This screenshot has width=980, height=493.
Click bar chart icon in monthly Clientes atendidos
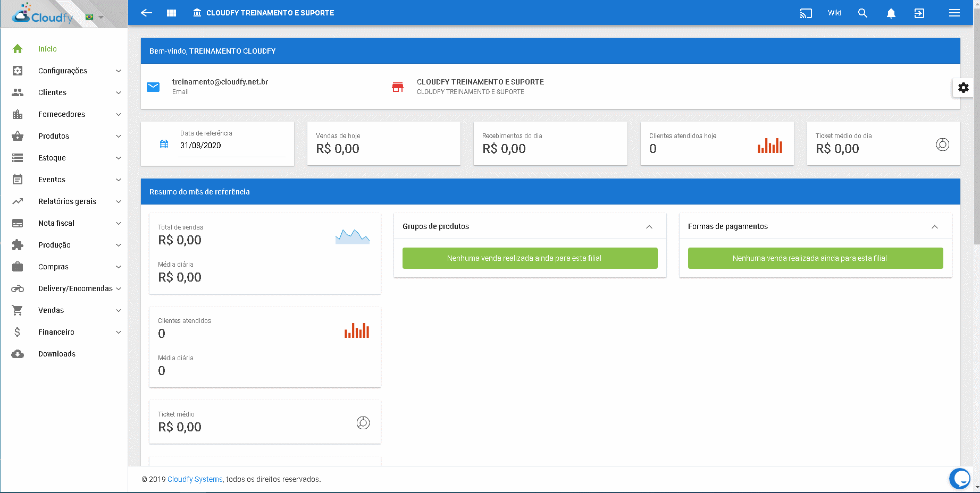coord(356,330)
